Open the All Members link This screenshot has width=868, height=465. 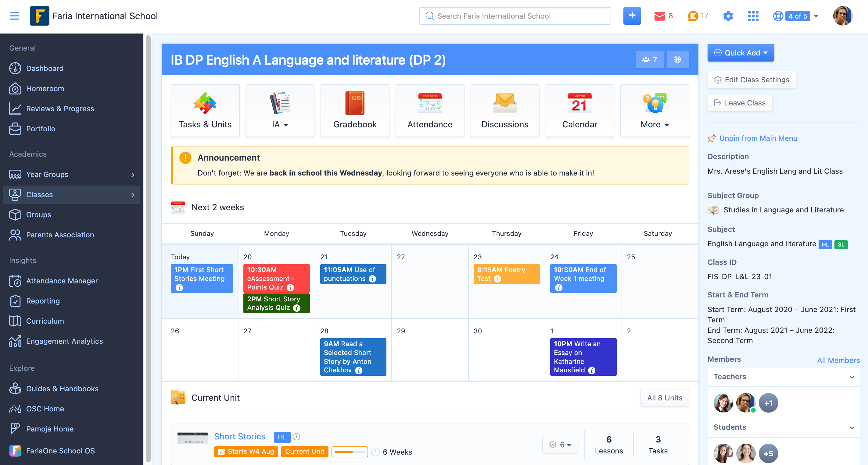[x=838, y=360]
